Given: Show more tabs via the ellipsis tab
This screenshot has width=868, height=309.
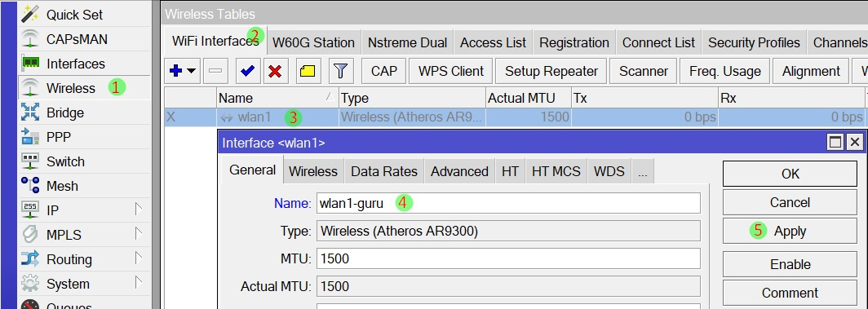Looking at the screenshot, I should point(642,172).
